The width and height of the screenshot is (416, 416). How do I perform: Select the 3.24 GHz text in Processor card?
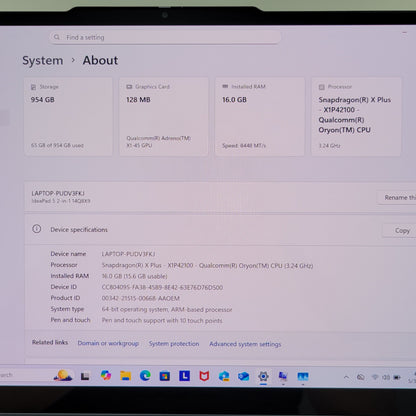click(x=329, y=146)
